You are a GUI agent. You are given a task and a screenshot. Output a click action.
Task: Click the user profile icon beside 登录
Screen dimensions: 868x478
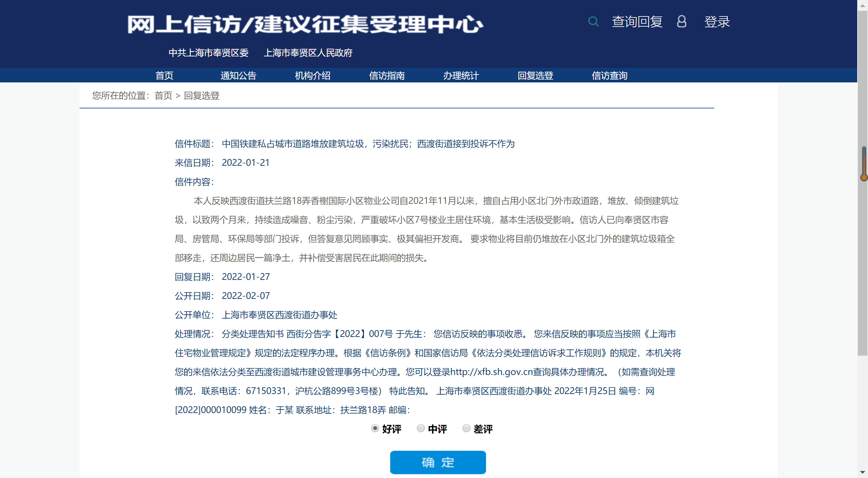coord(681,22)
